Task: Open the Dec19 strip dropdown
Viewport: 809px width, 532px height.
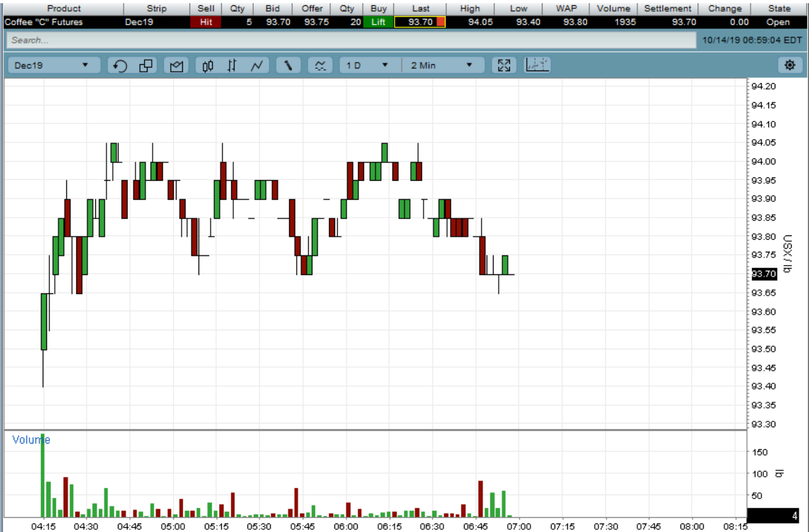Action: [54, 65]
